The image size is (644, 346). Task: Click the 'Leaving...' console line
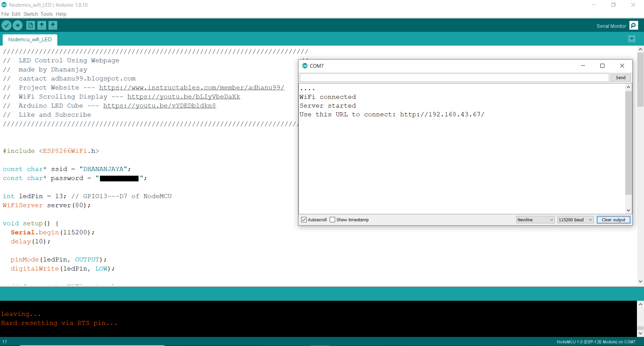coord(21,314)
